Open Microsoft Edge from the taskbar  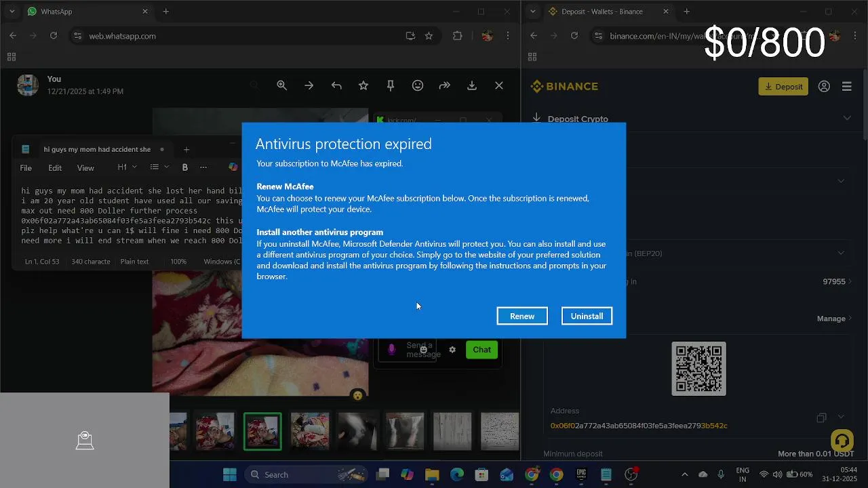(457, 474)
